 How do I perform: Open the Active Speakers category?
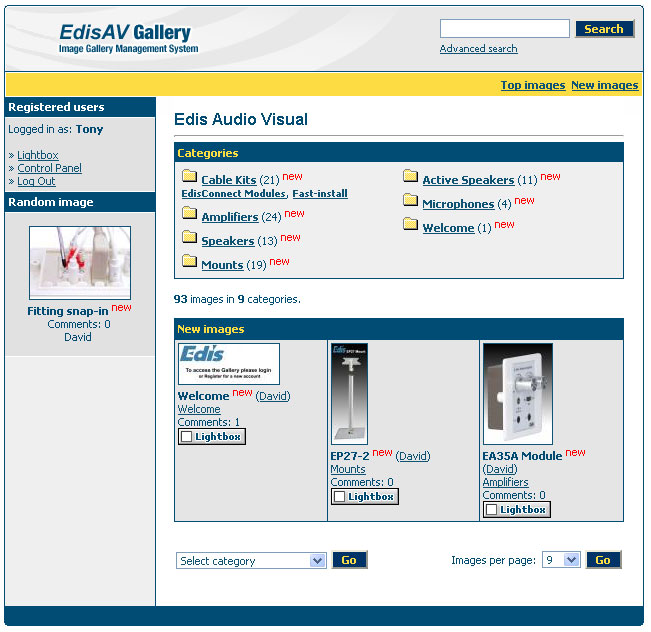[x=468, y=180]
